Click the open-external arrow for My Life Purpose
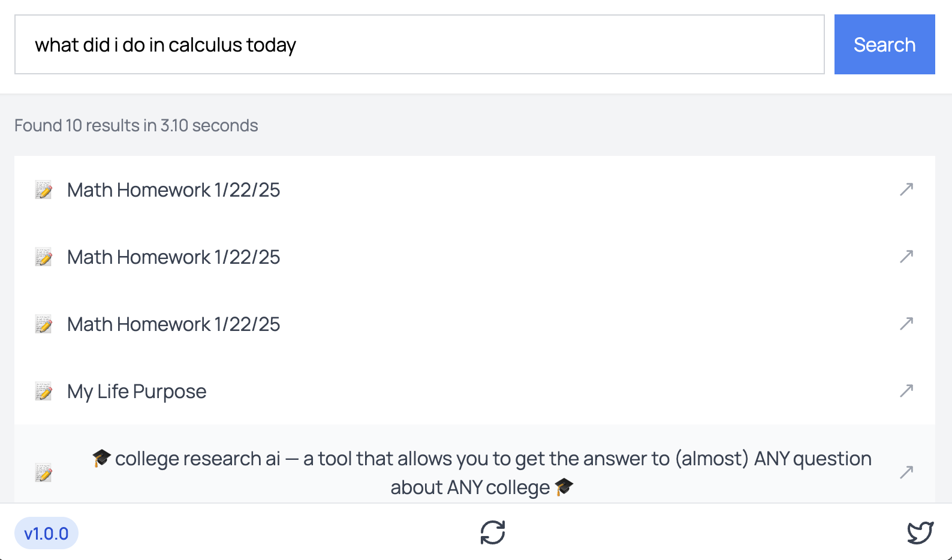This screenshot has height=560, width=952. 906,391
